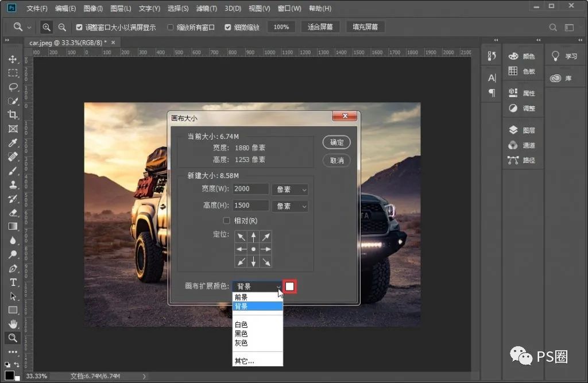Open the Image (图像) menu
This screenshot has height=383, width=588.
[x=93, y=8]
